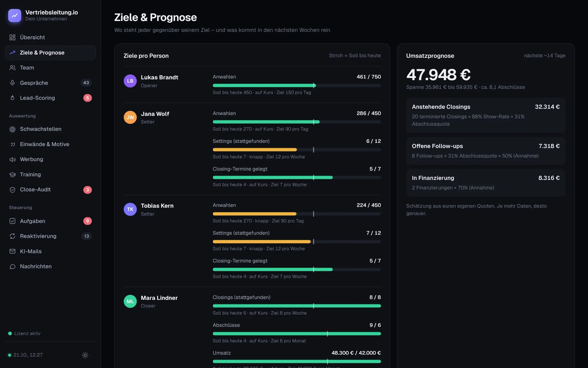
Task: Click the LB avatar of Lukas Brandt
Action: [x=130, y=81]
